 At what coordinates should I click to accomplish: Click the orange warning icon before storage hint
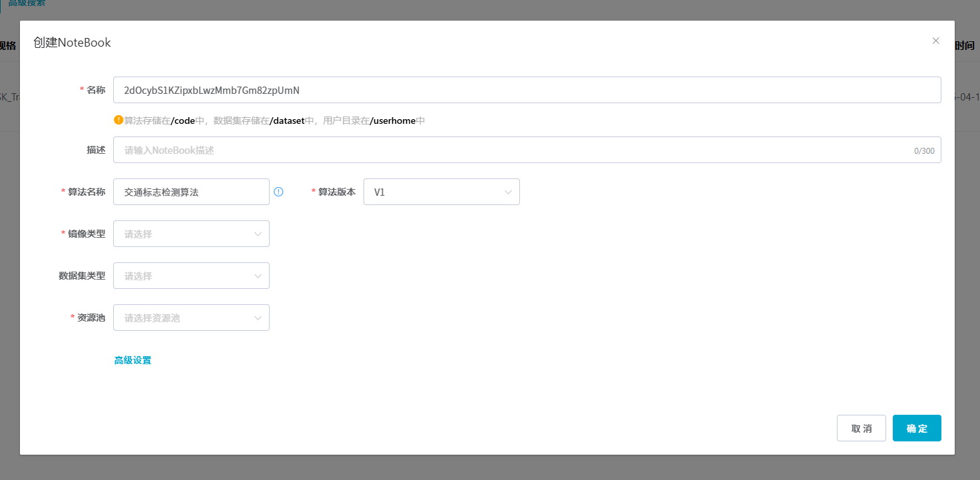tap(119, 120)
